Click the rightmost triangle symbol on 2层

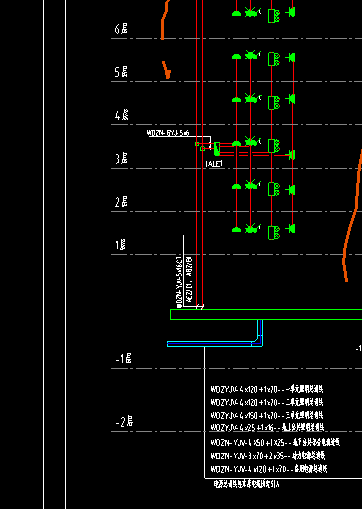(x=291, y=190)
